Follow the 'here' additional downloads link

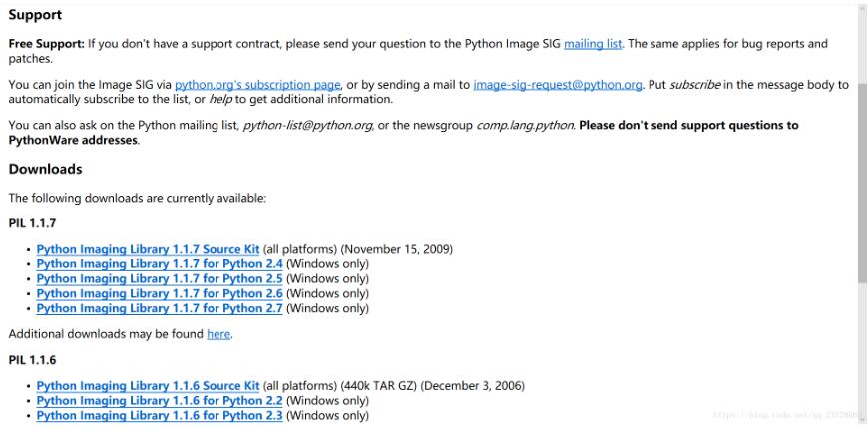point(218,334)
